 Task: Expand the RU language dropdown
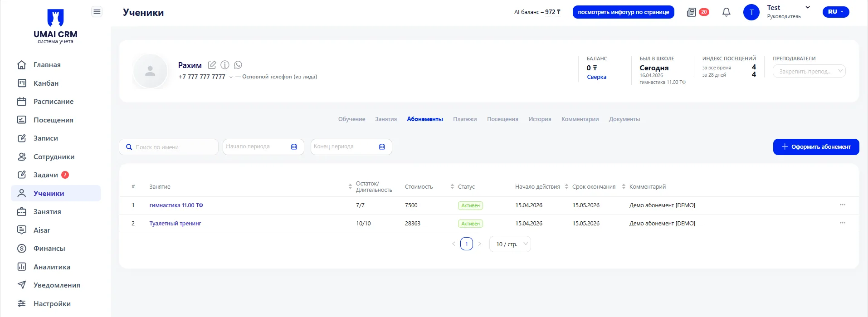pyautogui.click(x=835, y=12)
